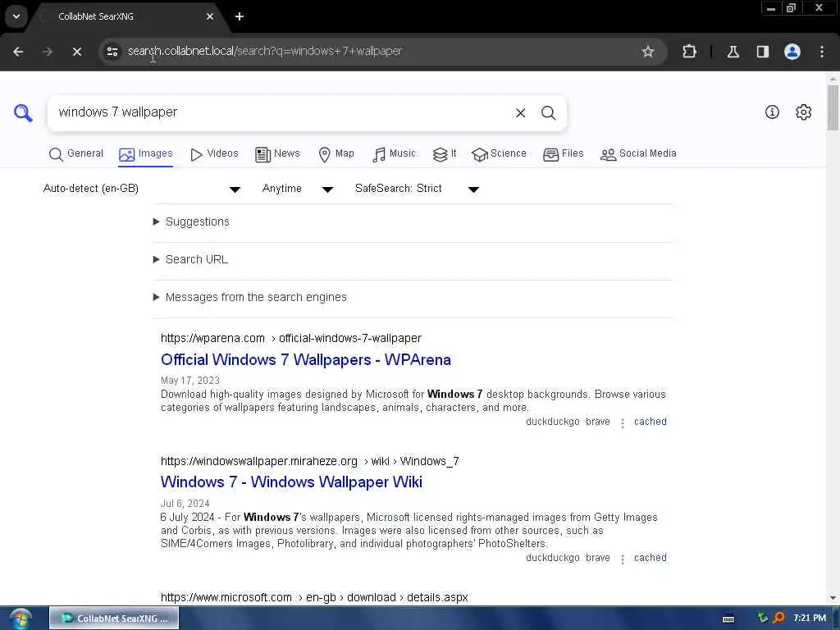
Task: Open the wparena.com URL link
Action: tap(291, 339)
